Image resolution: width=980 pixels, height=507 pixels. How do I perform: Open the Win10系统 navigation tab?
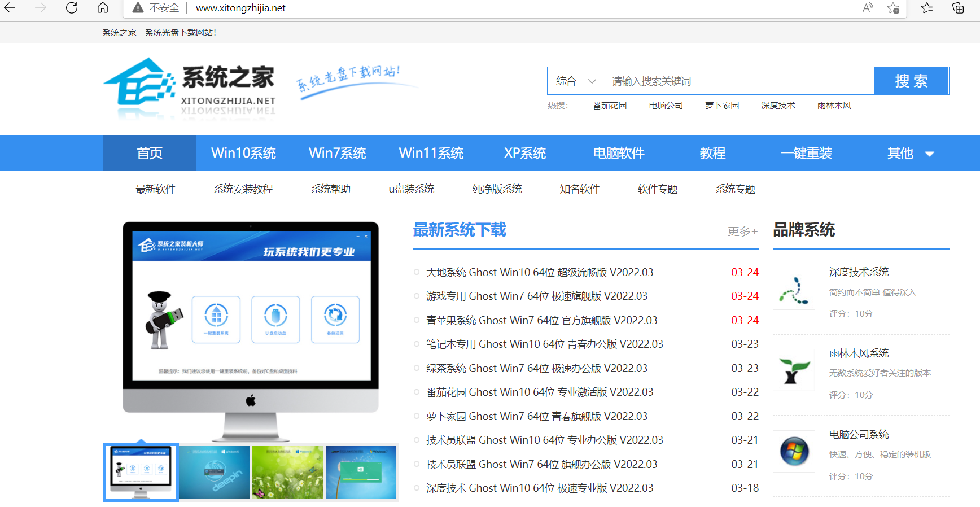243,153
